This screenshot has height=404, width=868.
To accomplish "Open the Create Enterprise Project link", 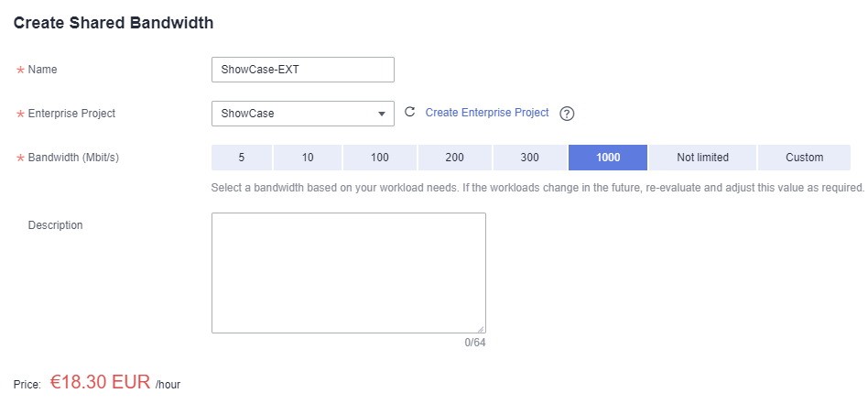I will 487,113.
